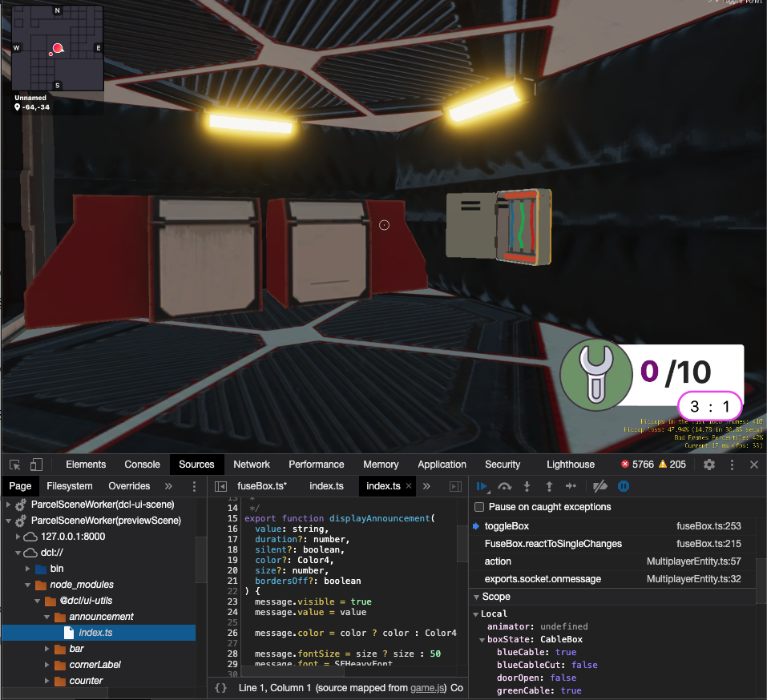Open the DevTools three-dot menu
The height and width of the screenshot is (700, 767).
[732, 465]
